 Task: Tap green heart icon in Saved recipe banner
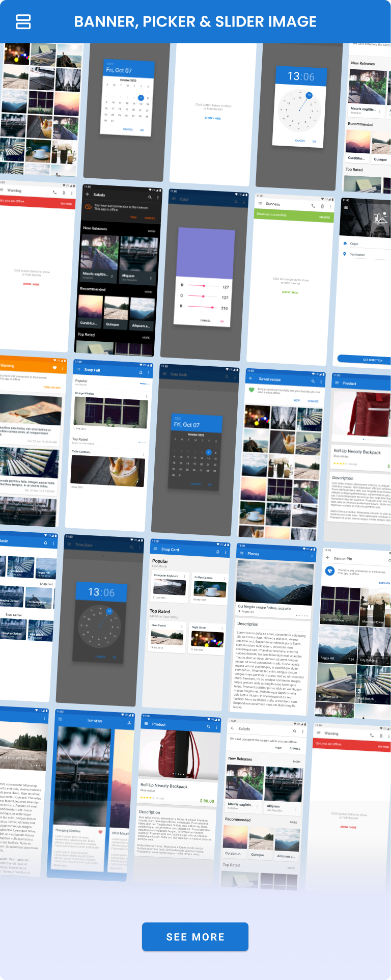click(x=251, y=390)
